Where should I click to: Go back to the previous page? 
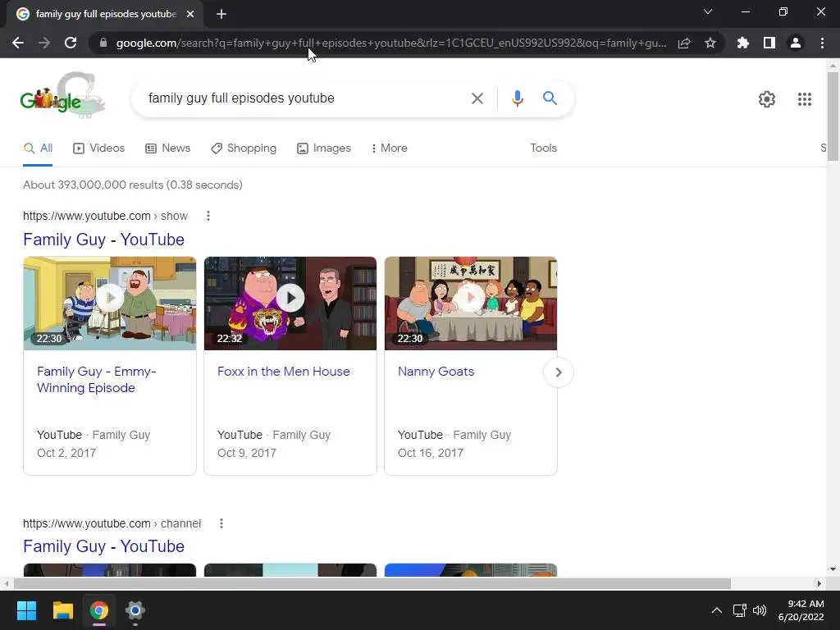tap(18, 43)
